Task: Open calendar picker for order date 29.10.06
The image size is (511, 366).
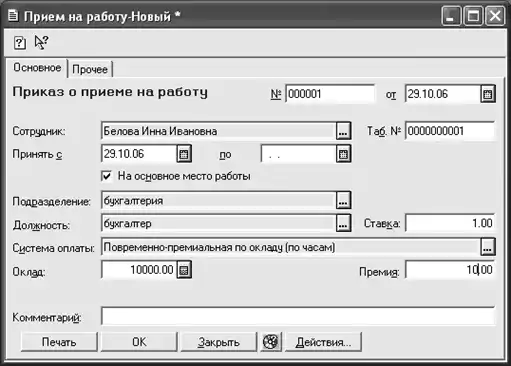Action: click(x=488, y=94)
